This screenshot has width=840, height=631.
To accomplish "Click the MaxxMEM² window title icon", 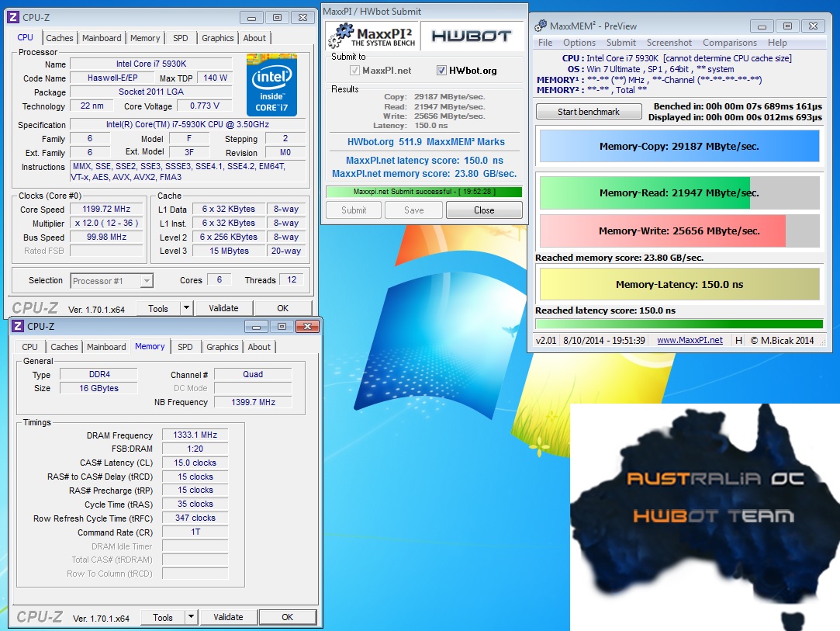I will tap(541, 25).
